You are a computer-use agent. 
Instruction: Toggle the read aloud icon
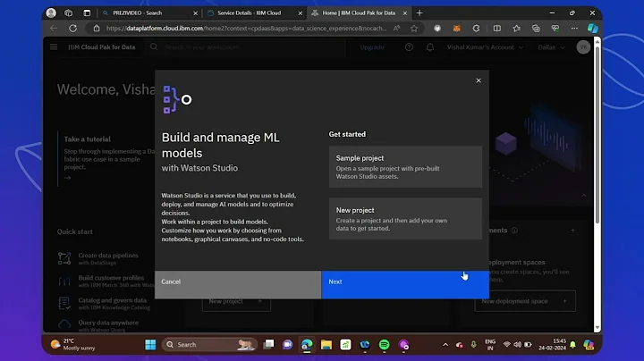click(x=396, y=29)
